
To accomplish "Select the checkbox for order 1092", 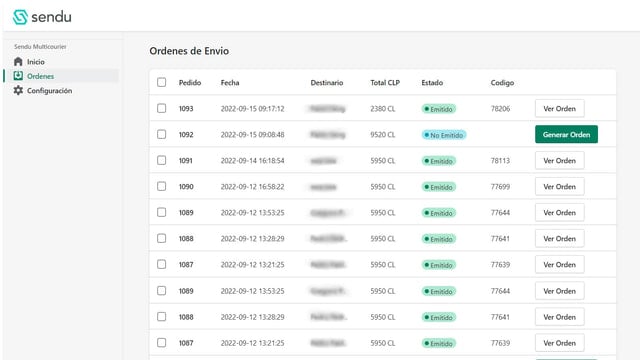I will click(162, 134).
